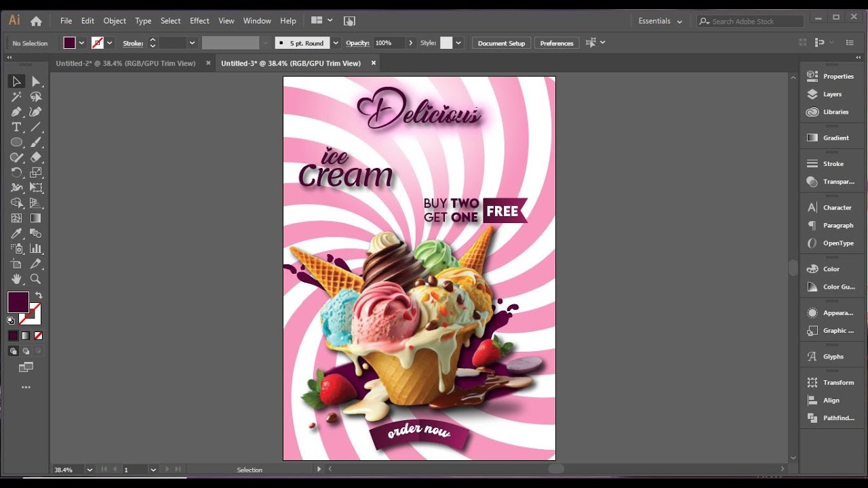Open the graphic Style dropdown
This screenshot has height=488, width=868.
[458, 43]
